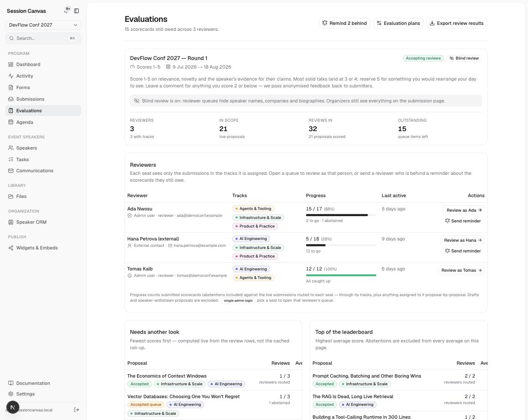Screen dimensions: 528x420
Task: Click Reviewer column header
Action: tap(138, 195)
